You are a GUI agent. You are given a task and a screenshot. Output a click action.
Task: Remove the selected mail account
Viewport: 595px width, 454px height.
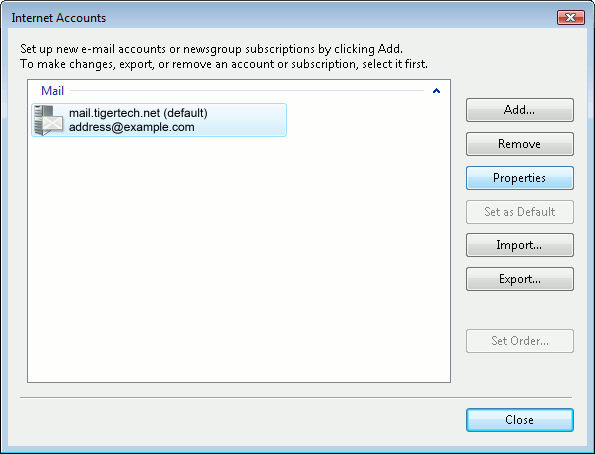tap(519, 144)
